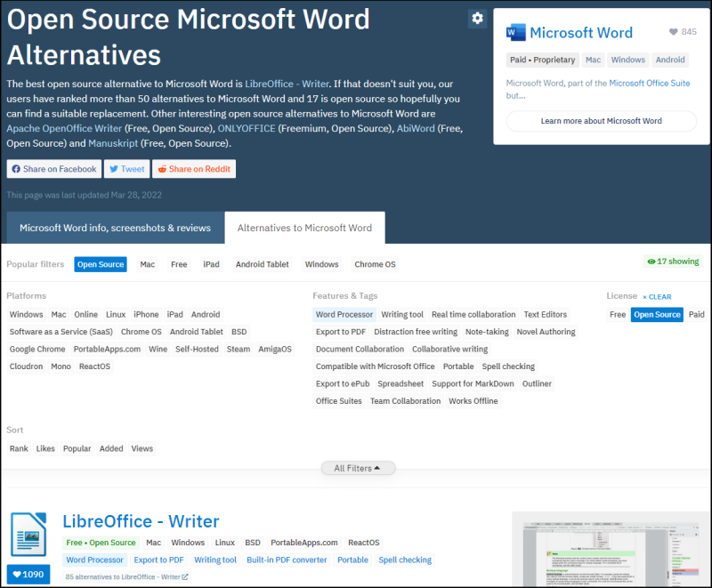Toggle Chrome OS popular filter
The image size is (712, 588).
[x=375, y=264]
